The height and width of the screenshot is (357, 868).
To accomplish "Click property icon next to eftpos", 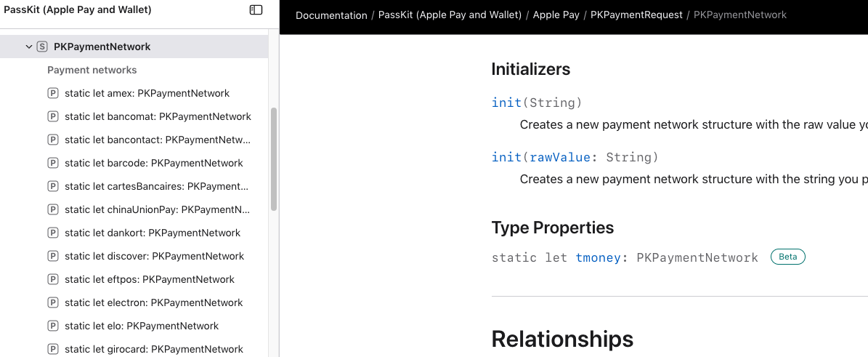I will (52, 279).
